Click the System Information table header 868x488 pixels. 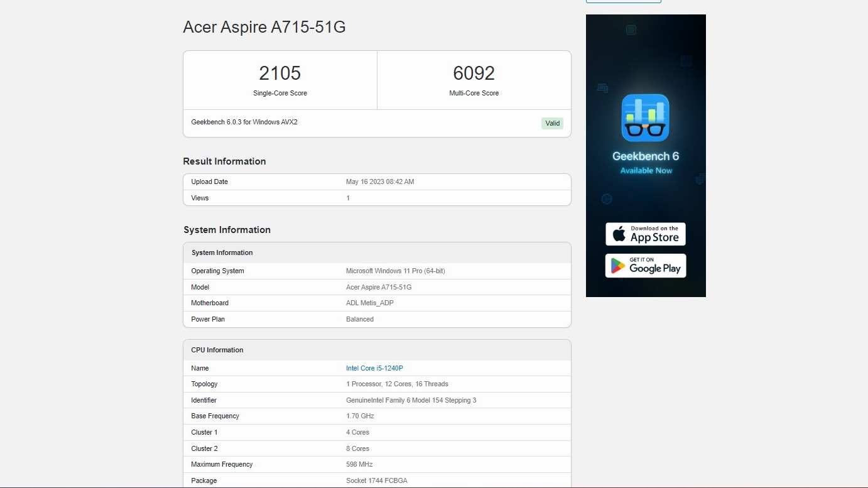point(222,252)
